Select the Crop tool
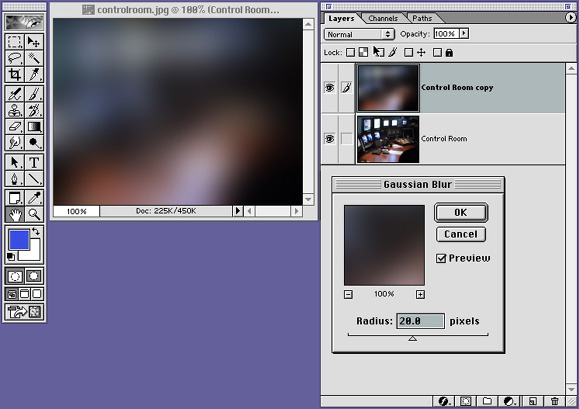The width and height of the screenshot is (579, 409). [15, 75]
